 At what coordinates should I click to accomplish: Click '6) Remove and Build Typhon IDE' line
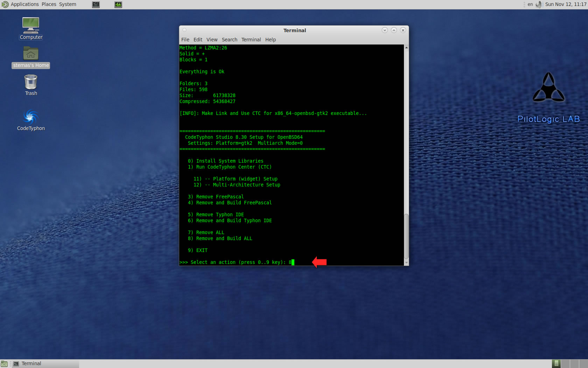coord(230,220)
